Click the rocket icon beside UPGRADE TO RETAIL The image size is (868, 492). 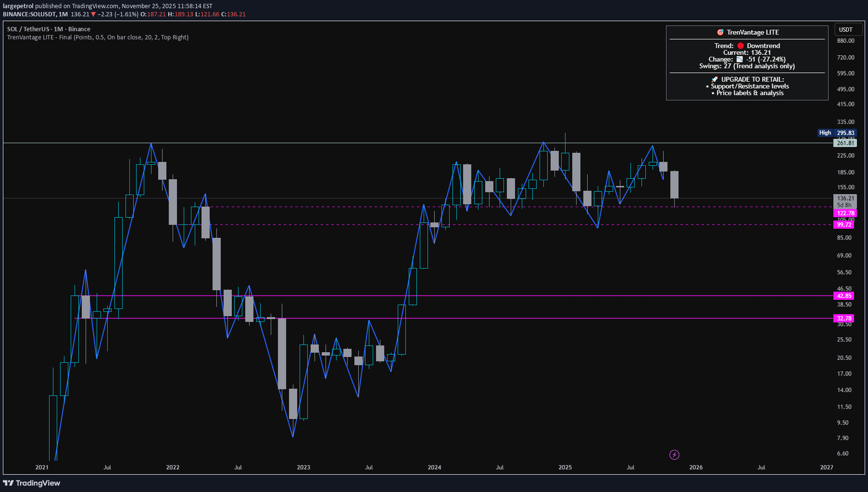pos(715,79)
